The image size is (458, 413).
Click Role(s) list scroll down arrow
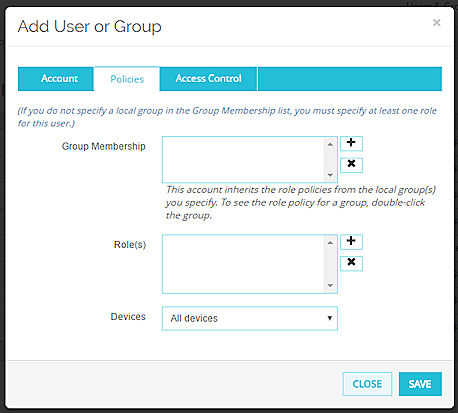pyautogui.click(x=330, y=285)
